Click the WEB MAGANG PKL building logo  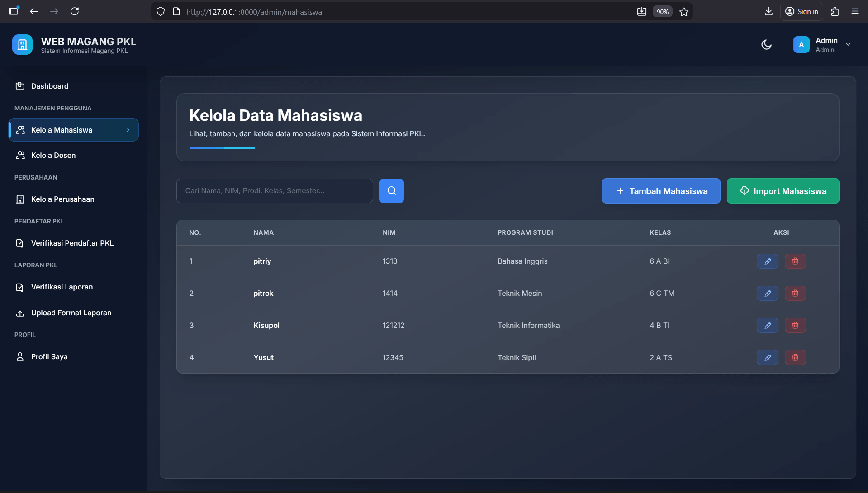(x=22, y=45)
